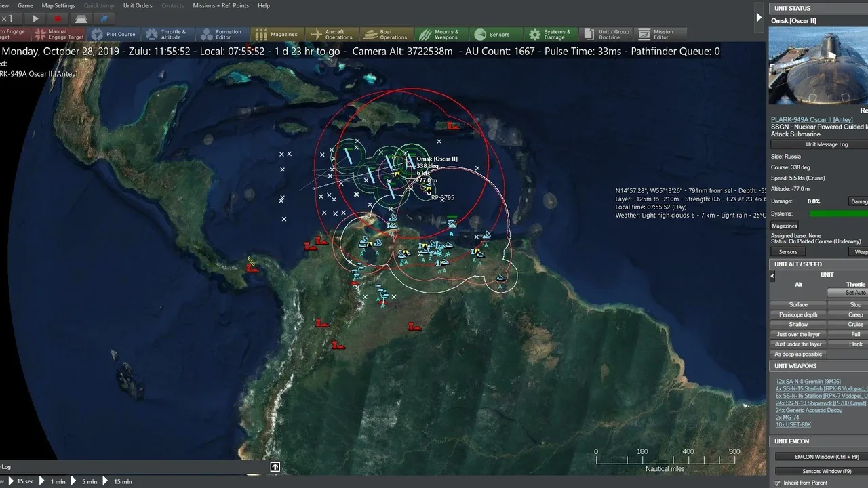Toggle Inherit from Parent checkbox

pyautogui.click(x=777, y=483)
